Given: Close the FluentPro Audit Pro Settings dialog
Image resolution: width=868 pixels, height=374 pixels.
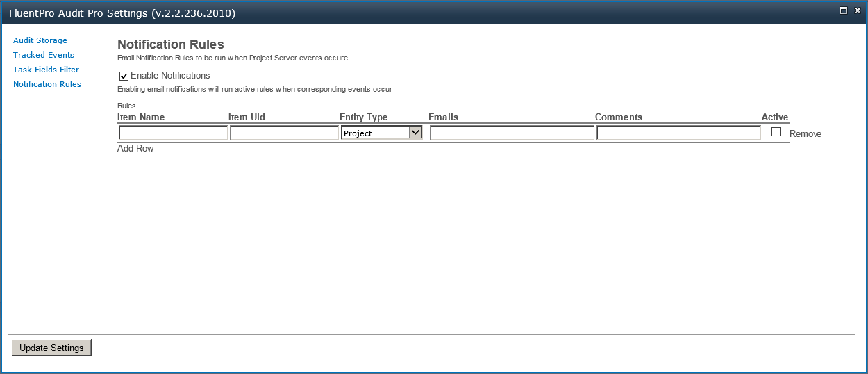Looking at the screenshot, I should (x=856, y=10).
